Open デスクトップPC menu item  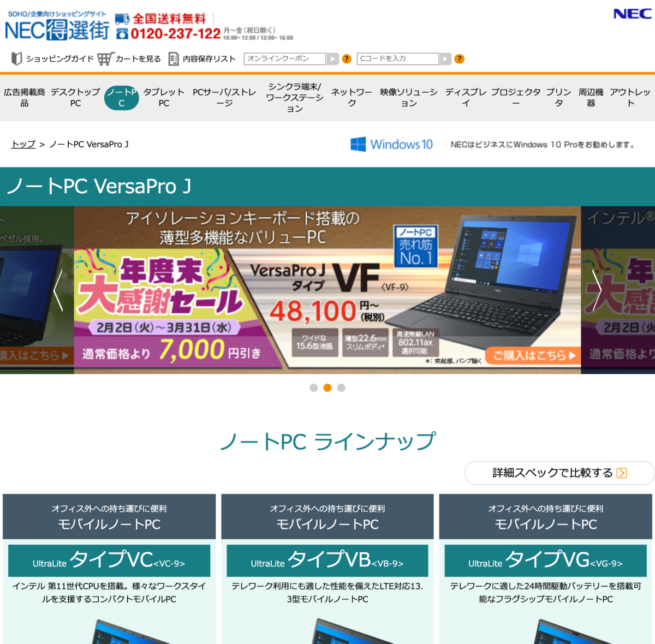(75, 98)
